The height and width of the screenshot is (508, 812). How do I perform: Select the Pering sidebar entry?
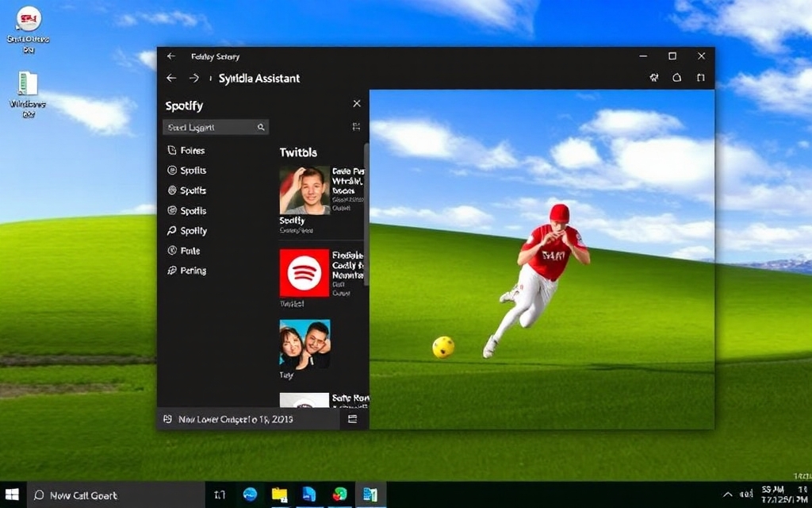187,271
